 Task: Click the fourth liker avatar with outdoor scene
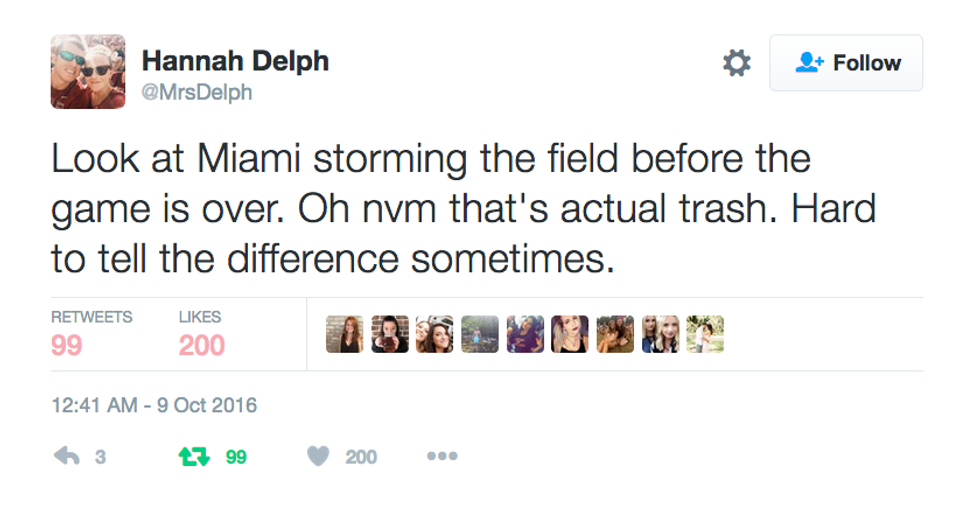coord(480,335)
